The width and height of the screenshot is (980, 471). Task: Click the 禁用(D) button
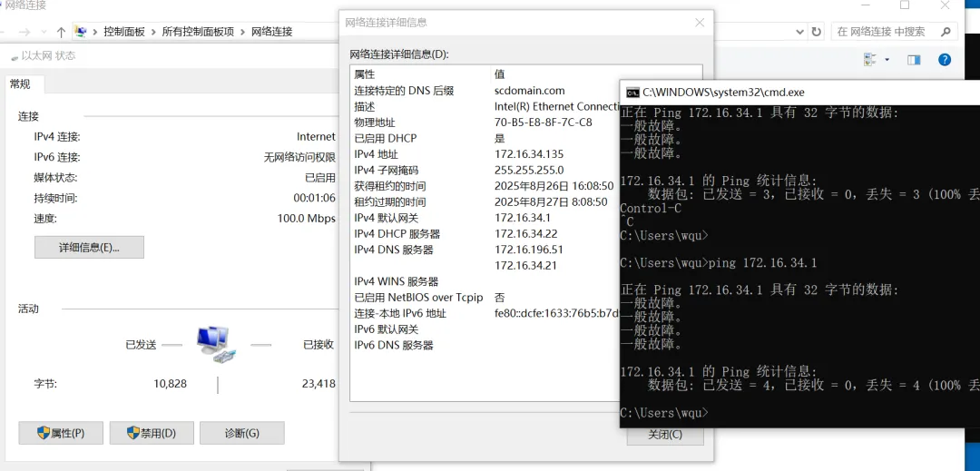(x=152, y=433)
